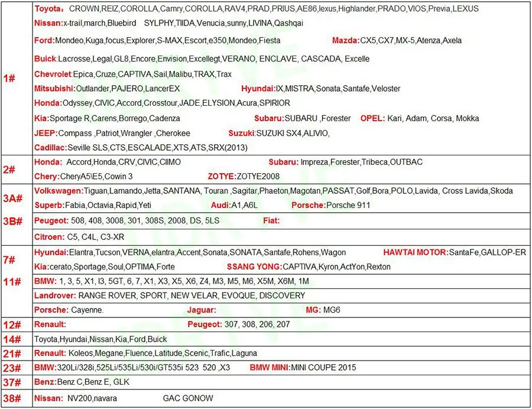Click the Renault heading beside Koleos
532x409 pixels.
(x=50, y=353)
